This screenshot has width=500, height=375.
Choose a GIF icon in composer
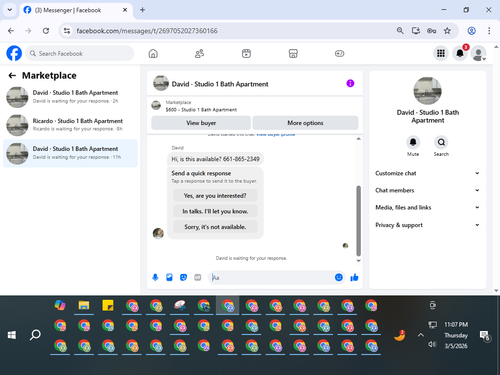[x=198, y=277]
